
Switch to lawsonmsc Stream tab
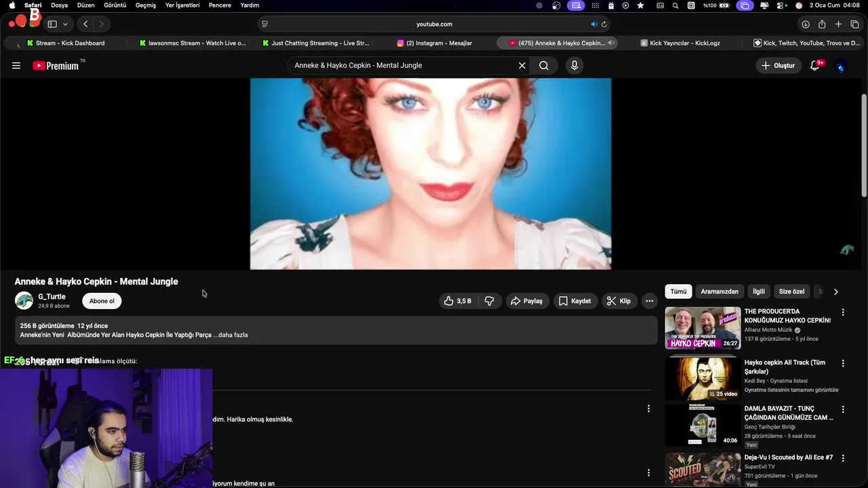pyautogui.click(x=192, y=43)
